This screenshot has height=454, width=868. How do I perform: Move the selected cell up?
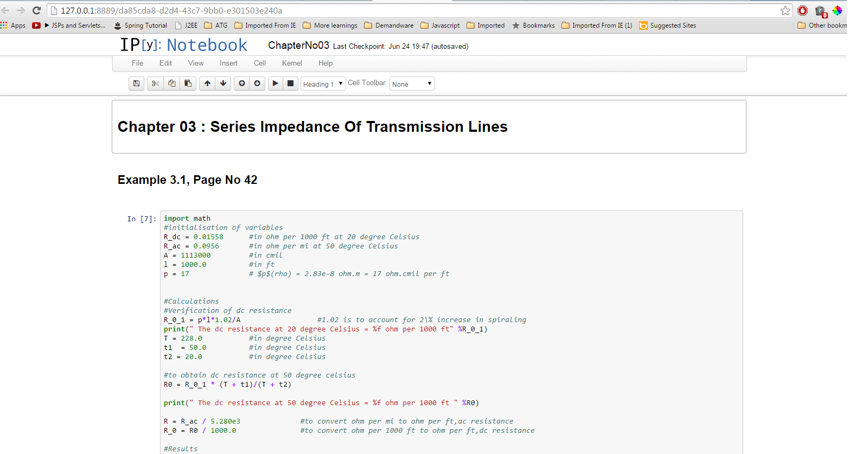point(207,84)
